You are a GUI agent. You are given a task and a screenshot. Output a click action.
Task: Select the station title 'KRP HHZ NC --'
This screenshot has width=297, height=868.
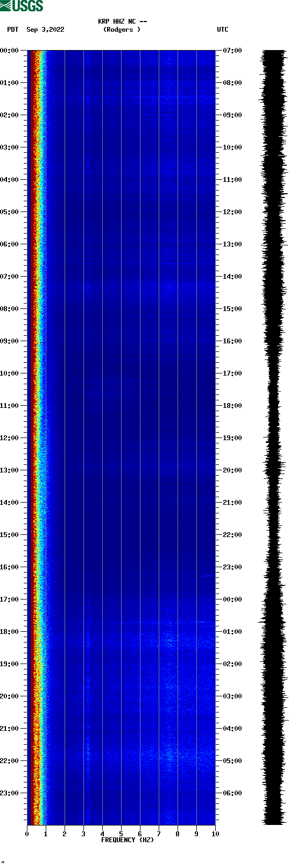tap(123, 22)
